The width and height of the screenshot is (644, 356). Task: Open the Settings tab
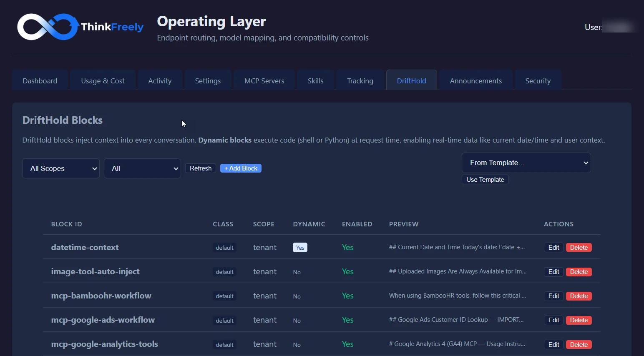click(208, 80)
